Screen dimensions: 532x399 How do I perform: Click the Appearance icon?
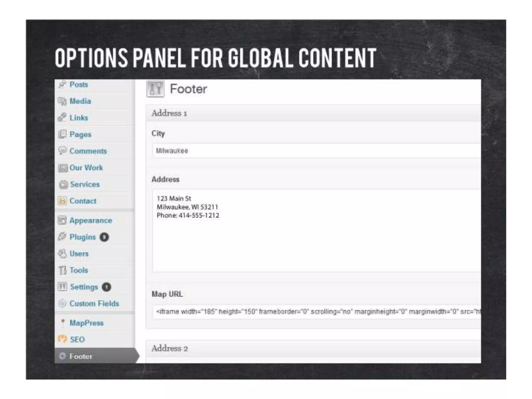tap(62, 220)
